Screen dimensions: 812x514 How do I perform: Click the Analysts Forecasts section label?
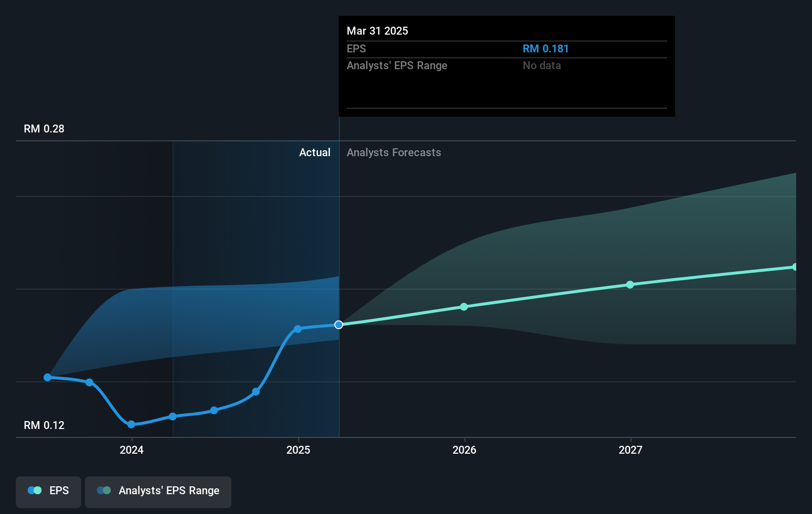(x=394, y=152)
